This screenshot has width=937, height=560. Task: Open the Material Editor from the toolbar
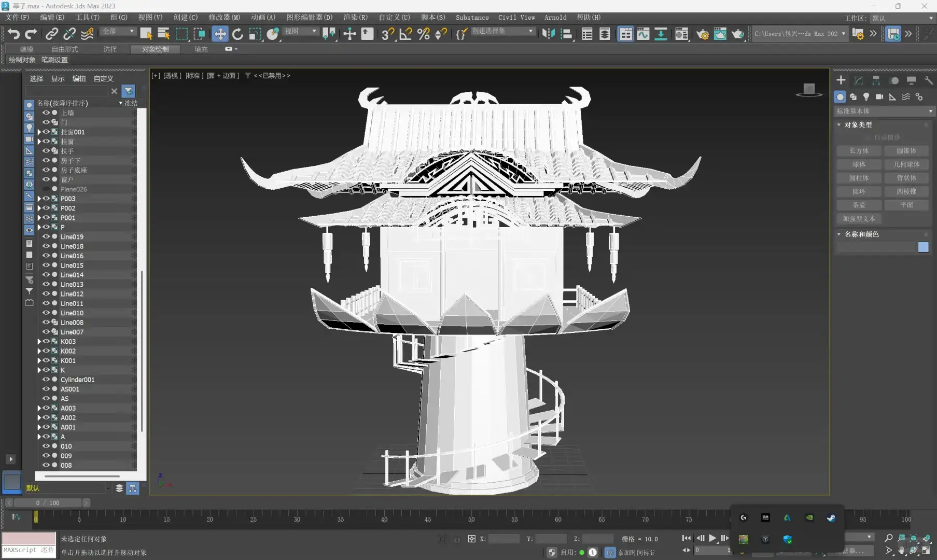(x=681, y=34)
